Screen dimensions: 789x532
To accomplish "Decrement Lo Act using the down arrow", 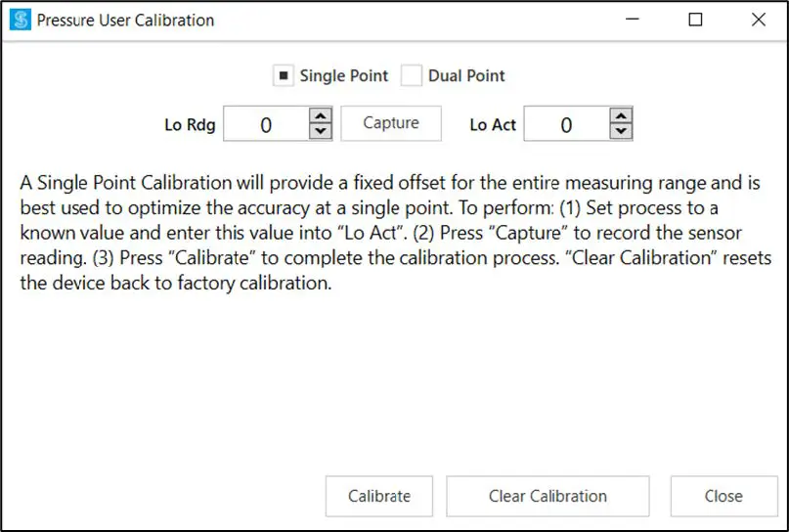I will [x=621, y=133].
